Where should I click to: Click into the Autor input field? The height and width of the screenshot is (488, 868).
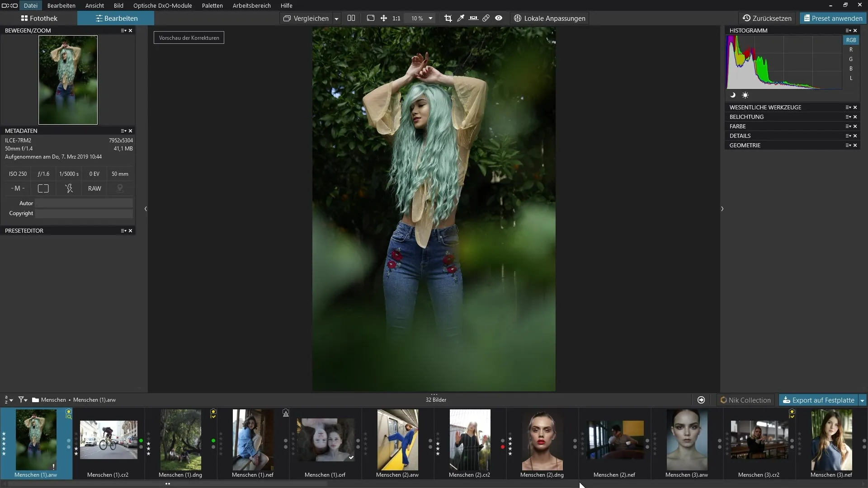84,203
